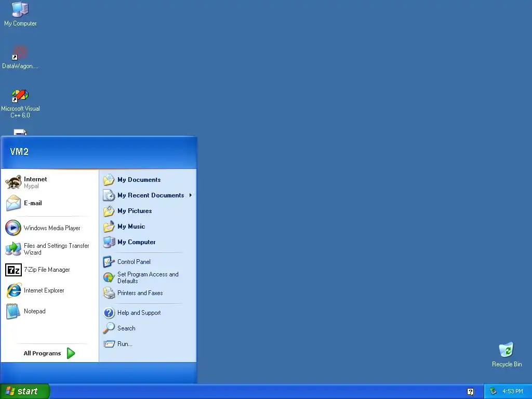Open Search label in Start menu
This screenshot has height=399, width=532.
126,328
